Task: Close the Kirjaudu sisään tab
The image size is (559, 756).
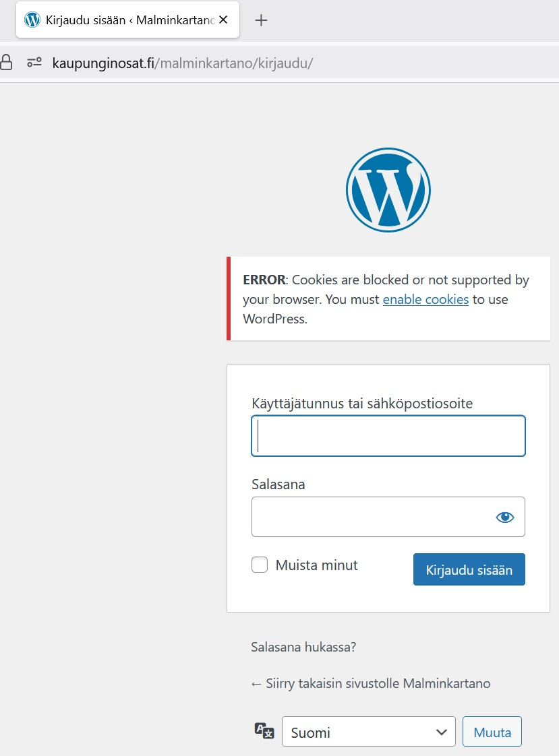Action: [x=224, y=20]
